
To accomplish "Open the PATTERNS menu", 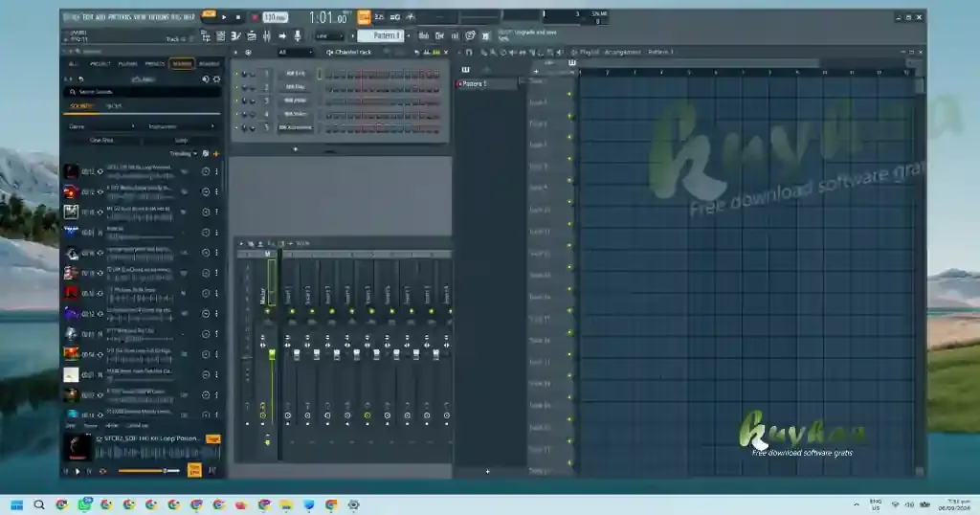I will (118, 17).
